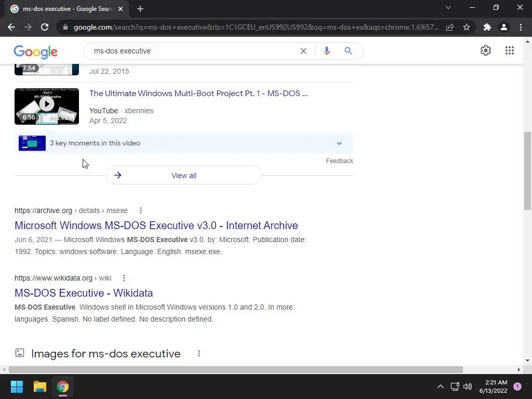Open Google quick settings gear
This screenshot has width=532, height=399.
(486, 50)
